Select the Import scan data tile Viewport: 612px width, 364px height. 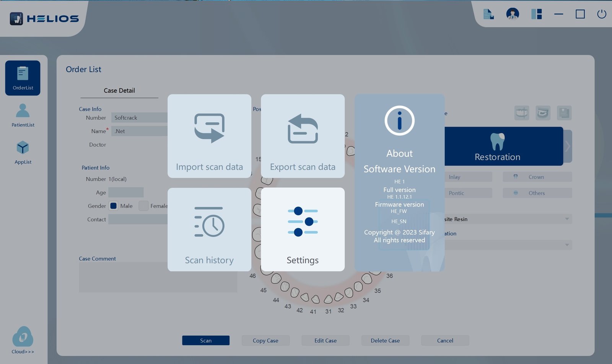pyautogui.click(x=209, y=136)
